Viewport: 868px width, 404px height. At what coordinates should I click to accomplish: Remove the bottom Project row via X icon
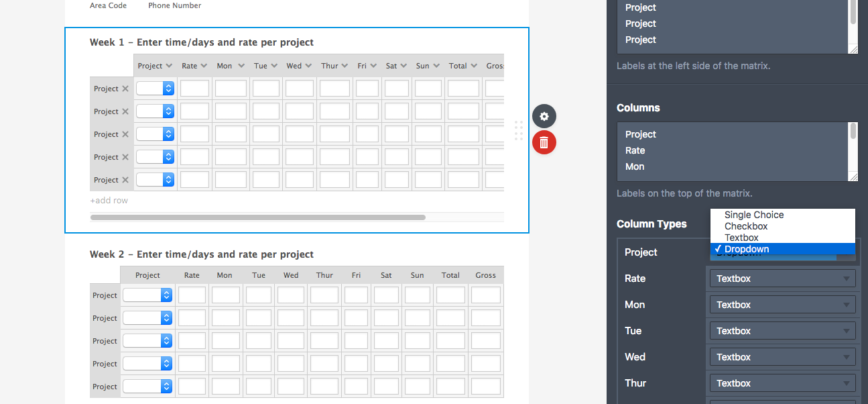tap(126, 179)
